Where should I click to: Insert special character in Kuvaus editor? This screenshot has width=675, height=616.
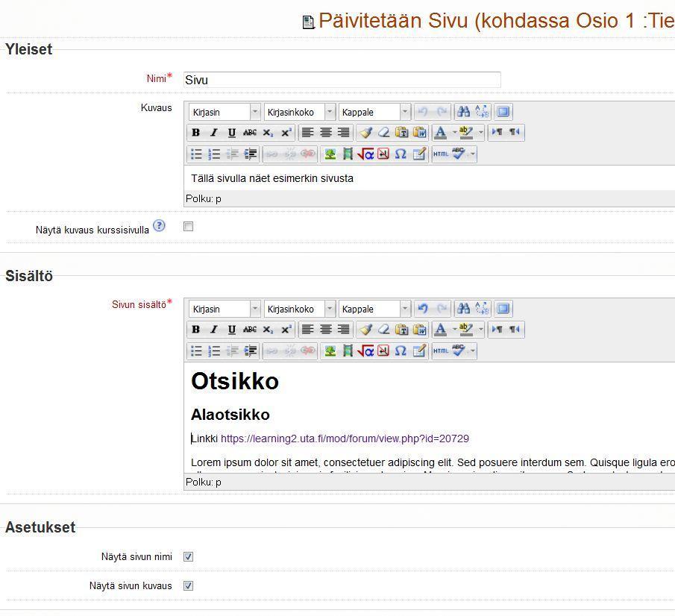(x=401, y=154)
